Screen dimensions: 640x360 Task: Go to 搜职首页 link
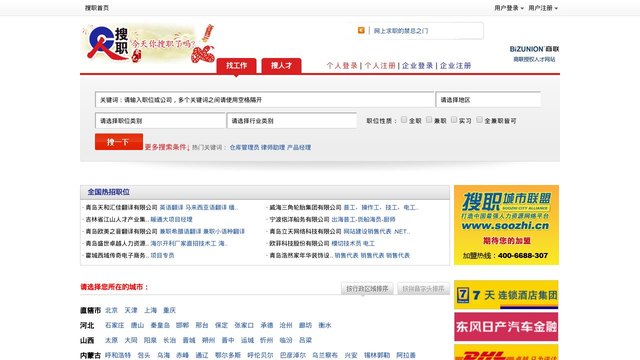pyautogui.click(x=97, y=8)
